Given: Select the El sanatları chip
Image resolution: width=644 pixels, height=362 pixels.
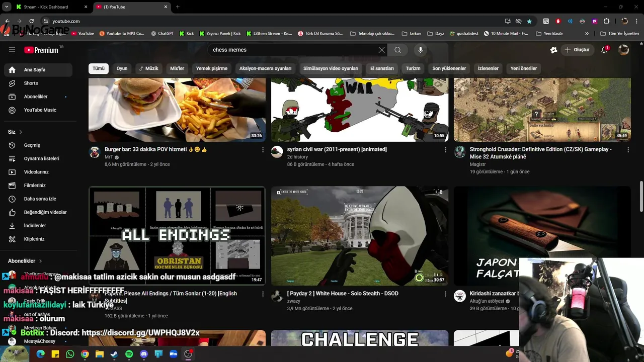Looking at the screenshot, I should pos(382,68).
